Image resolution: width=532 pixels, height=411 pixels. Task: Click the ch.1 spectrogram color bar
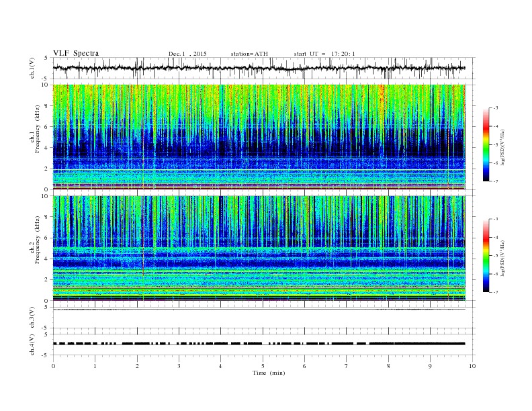click(x=486, y=145)
